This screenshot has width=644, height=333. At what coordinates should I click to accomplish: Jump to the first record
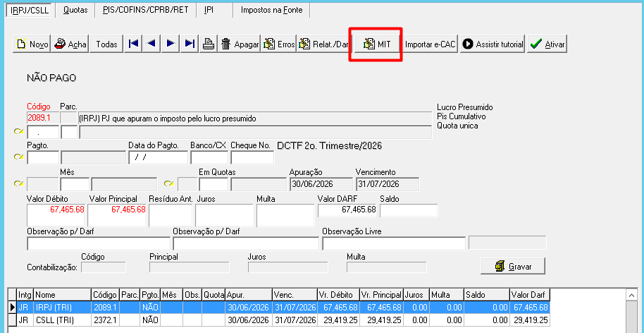(133, 44)
